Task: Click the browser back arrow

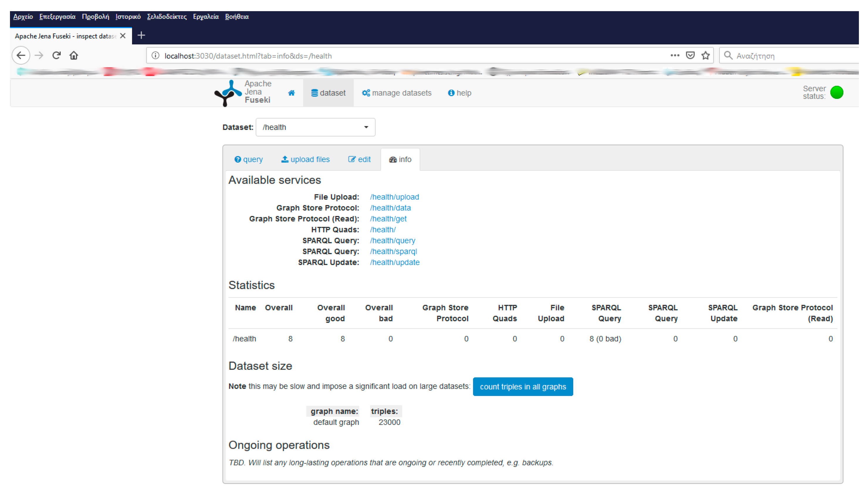Action: click(x=21, y=55)
